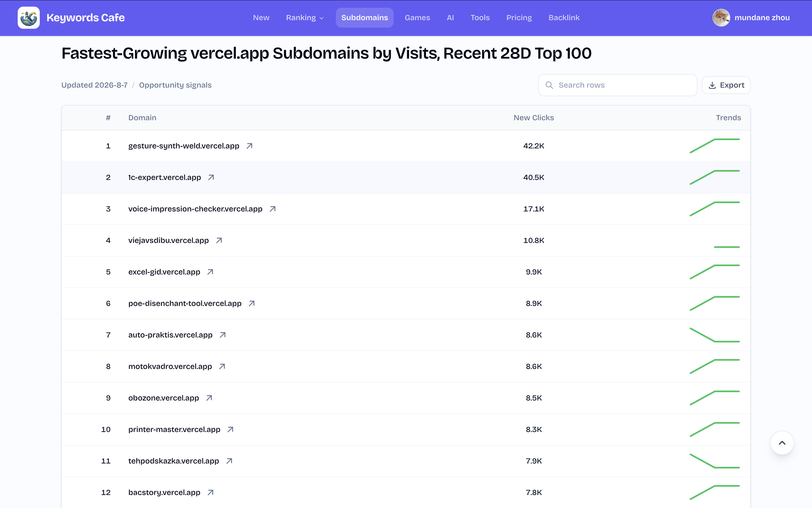Select domain printer-master.vercel.app
The image size is (812, 508).
[174, 430]
